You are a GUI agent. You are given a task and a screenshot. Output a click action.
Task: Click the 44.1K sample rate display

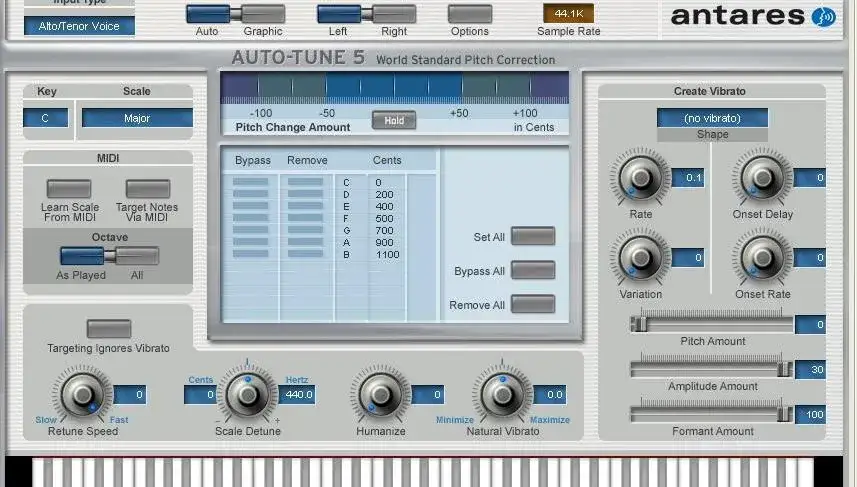(x=568, y=13)
